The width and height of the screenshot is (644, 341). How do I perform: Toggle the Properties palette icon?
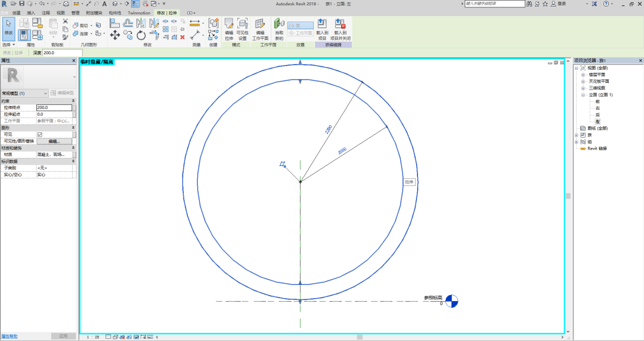[x=24, y=35]
